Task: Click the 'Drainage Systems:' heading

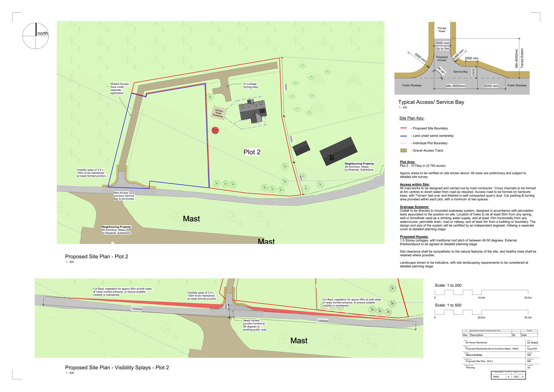Action: pos(414,207)
